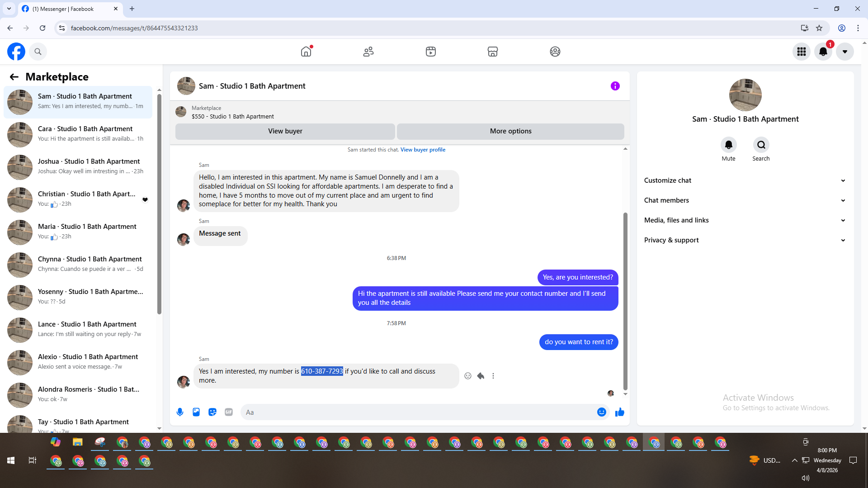Open the Lance Studio 1 Bath Apartment chat

click(x=78, y=330)
